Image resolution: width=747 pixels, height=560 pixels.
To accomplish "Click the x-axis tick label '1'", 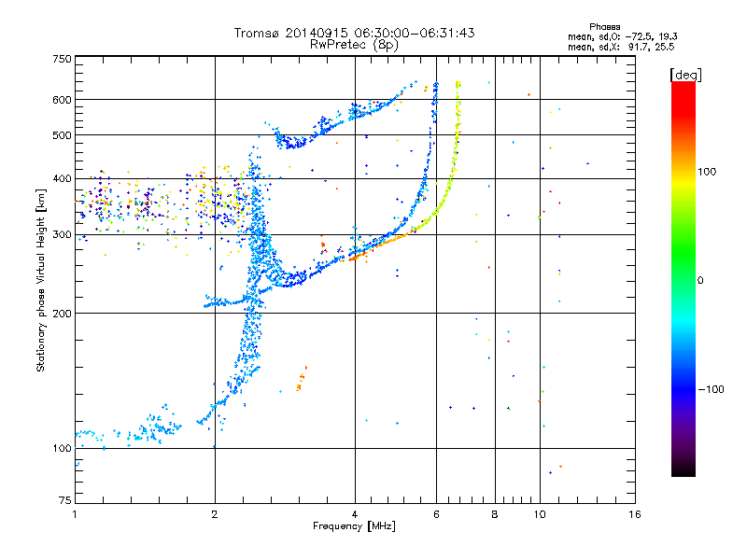I will tap(75, 514).
